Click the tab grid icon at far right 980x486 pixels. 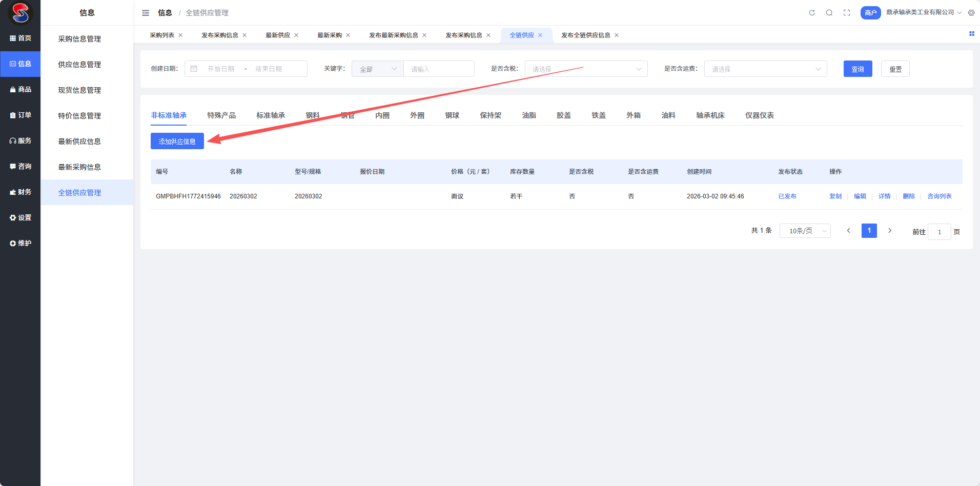click(x=971, y=34)
